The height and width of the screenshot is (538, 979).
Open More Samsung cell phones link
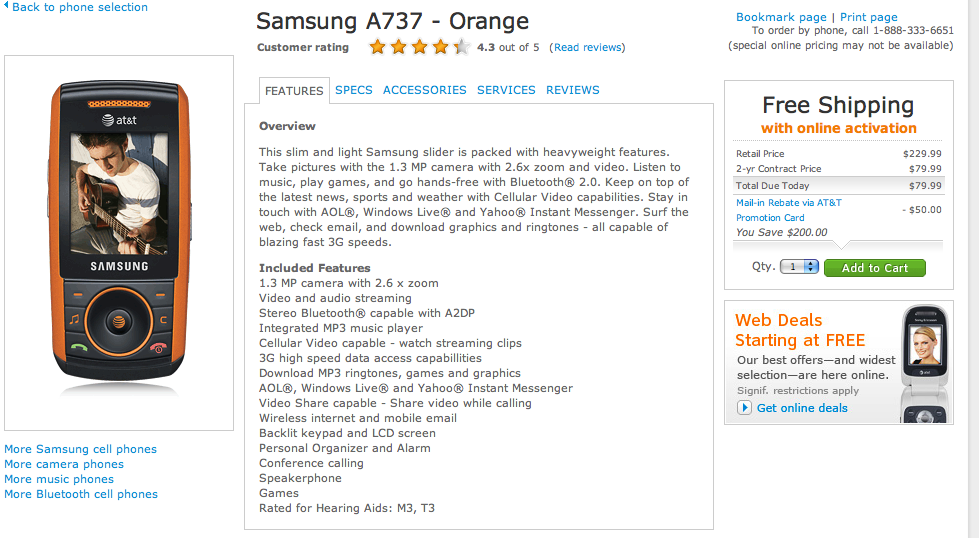pos(80,450)
